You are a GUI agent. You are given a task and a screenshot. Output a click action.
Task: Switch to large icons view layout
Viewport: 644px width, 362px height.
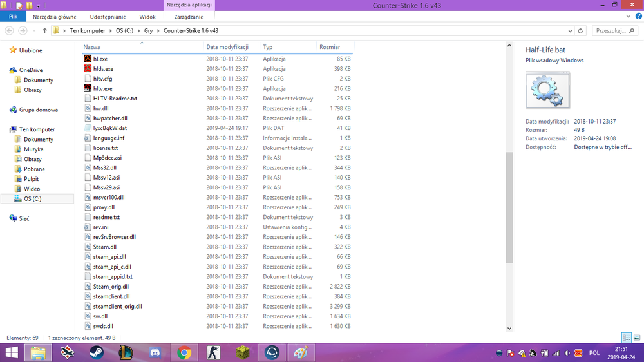(637, 338)
